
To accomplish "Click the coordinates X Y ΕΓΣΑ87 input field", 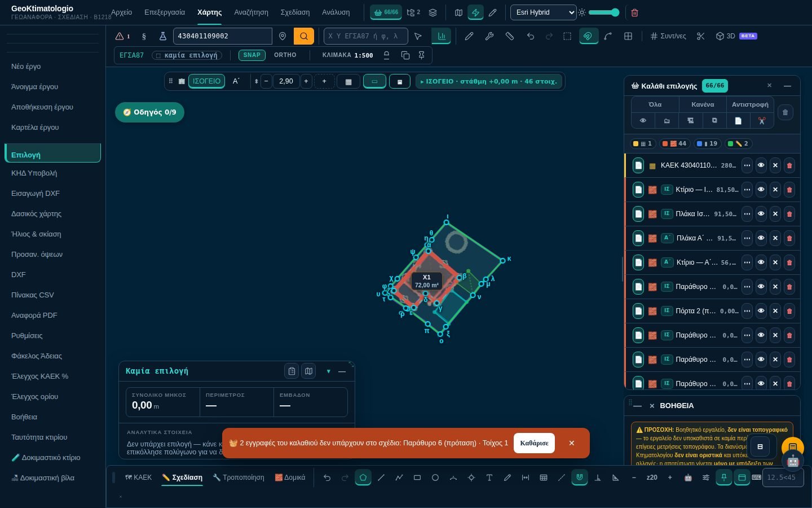I will (365, 36).
